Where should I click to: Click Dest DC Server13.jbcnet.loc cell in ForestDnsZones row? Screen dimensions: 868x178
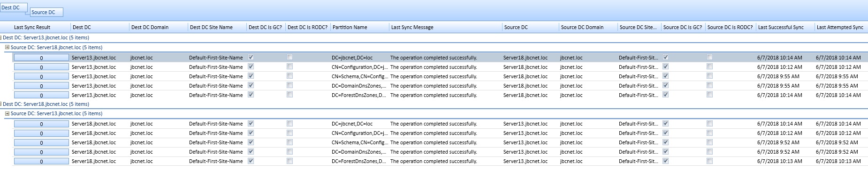click(x=94, y=95)
